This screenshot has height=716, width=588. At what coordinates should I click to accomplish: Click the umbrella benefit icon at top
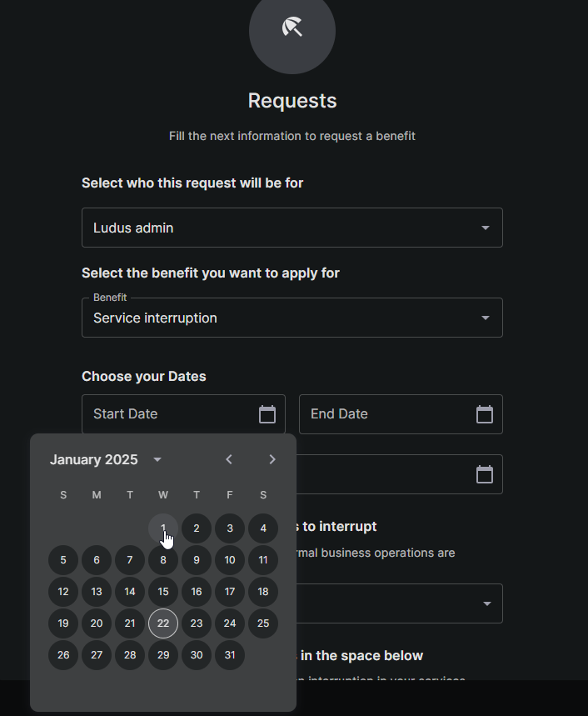point(292,28)
